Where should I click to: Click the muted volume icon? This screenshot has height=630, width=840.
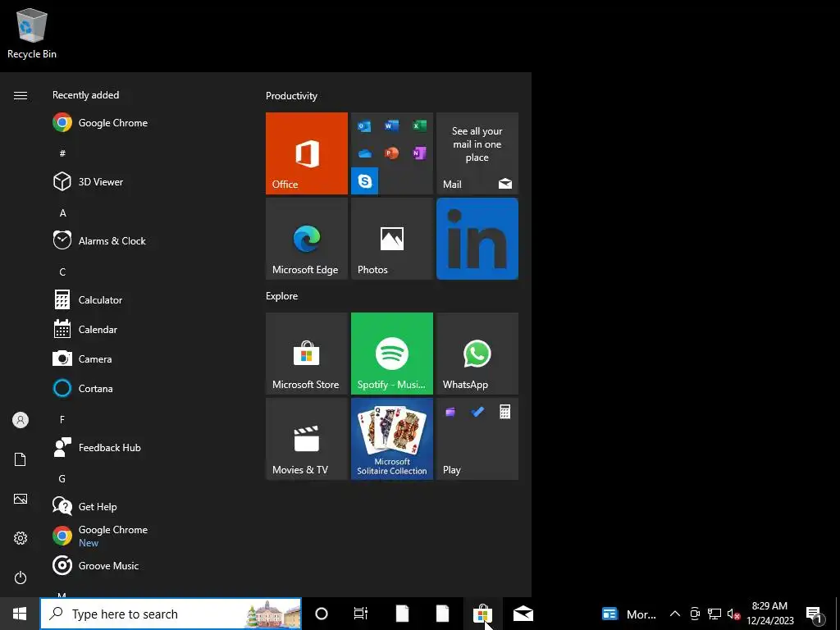tap(733, 614)
